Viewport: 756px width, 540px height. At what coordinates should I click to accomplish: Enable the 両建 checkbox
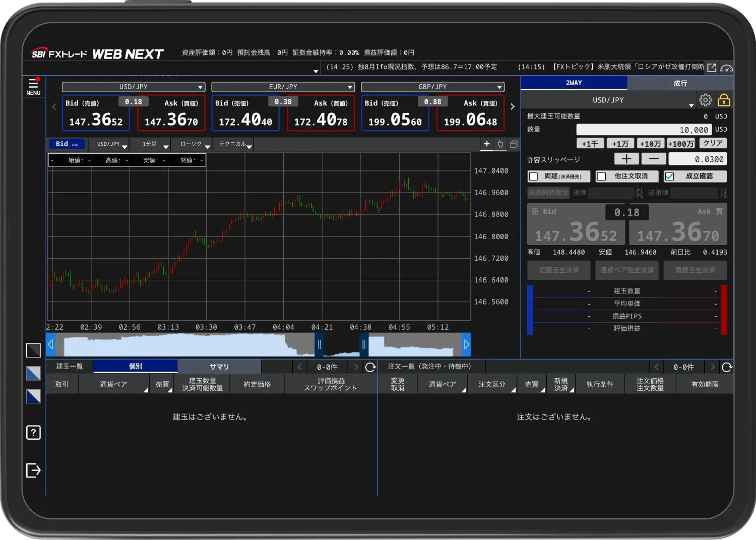tap(533, 176)
